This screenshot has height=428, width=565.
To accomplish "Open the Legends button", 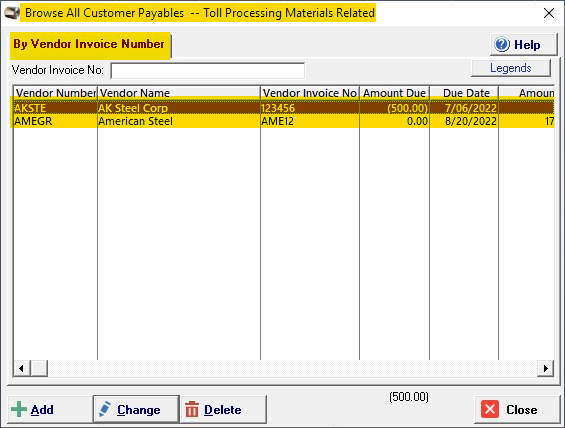I will pyautogui.click(x=511, y=68).
